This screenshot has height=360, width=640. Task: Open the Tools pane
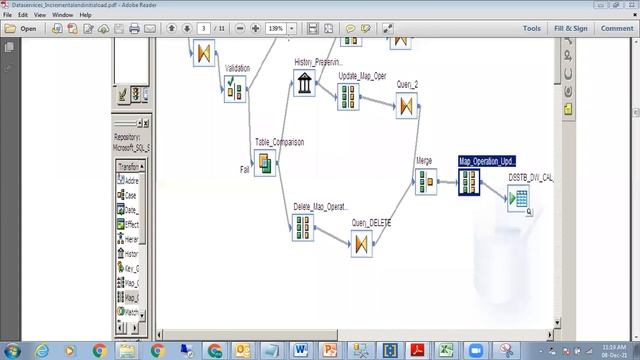pyautogui.click(x=532, y=29)
